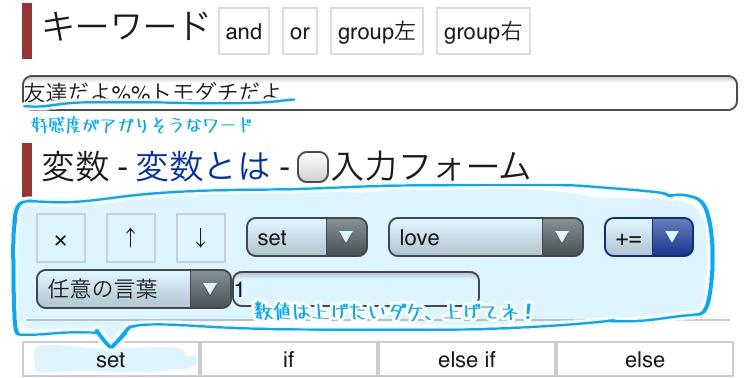Viewport: 749px width, 378px height.
Task: Delete the variable row with × button
Action: [61, 238]
